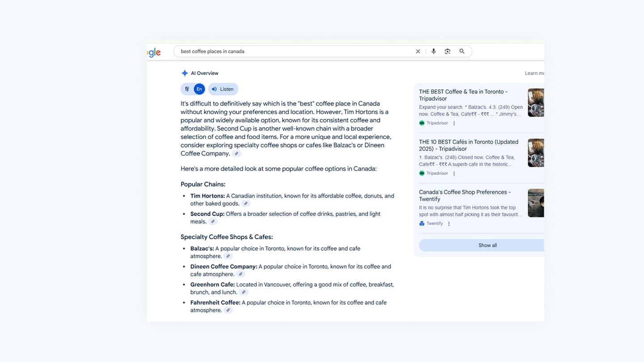644x362 pixels.
Task: Open the source link icon for Fahrenheit Coffee
Action: 228,310
